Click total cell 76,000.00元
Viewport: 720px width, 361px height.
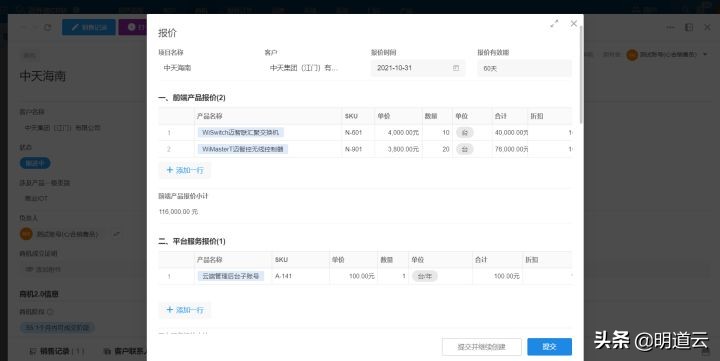point(511,149)
